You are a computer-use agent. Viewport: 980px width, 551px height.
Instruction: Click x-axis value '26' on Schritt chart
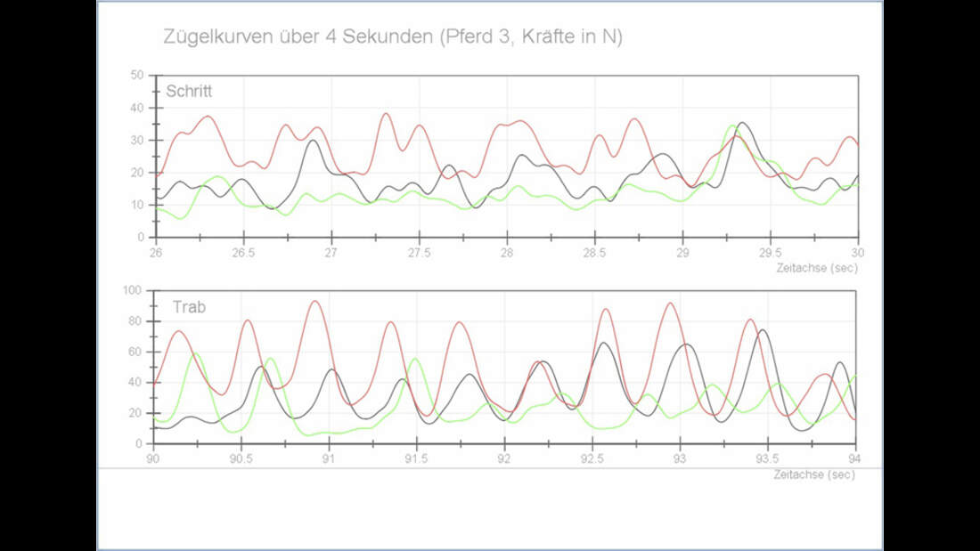156,253
